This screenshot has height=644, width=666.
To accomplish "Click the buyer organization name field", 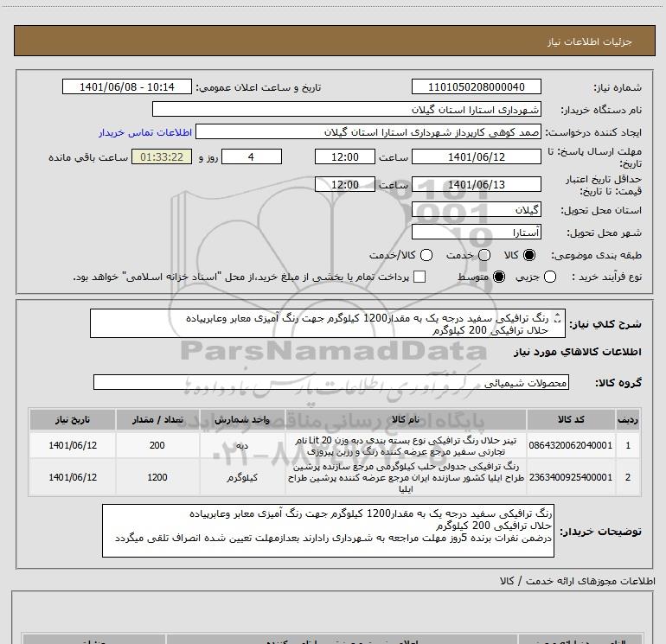I will tap(347, 109).
